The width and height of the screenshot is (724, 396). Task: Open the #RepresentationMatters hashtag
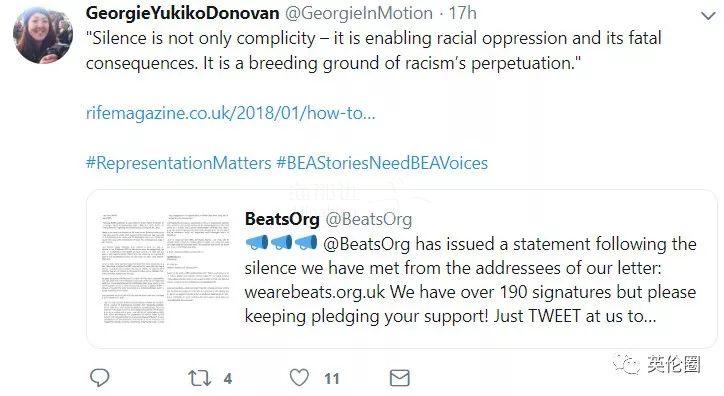tap(179, 163)
